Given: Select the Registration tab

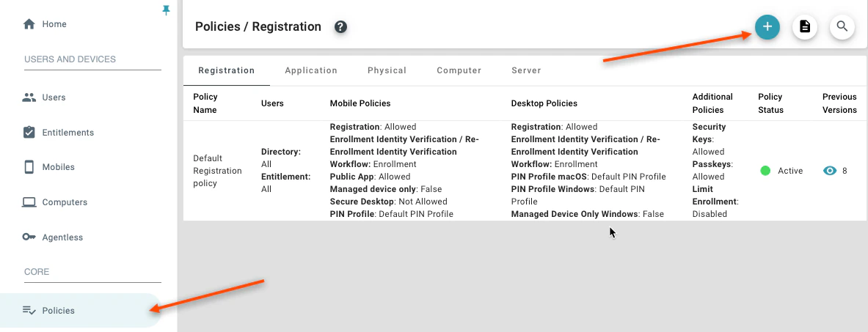Looking at the screenshot, I should tap(226, 70).
